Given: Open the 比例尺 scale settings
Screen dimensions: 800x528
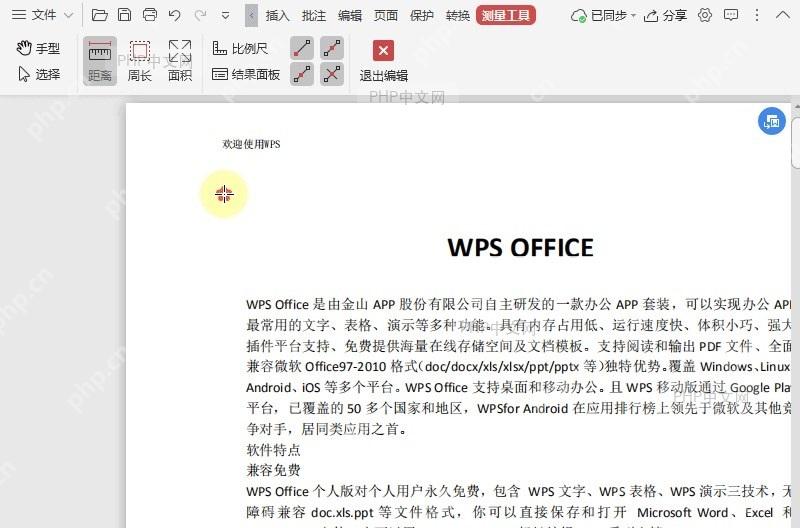Looking at the screenshot, I should point(240,48).
